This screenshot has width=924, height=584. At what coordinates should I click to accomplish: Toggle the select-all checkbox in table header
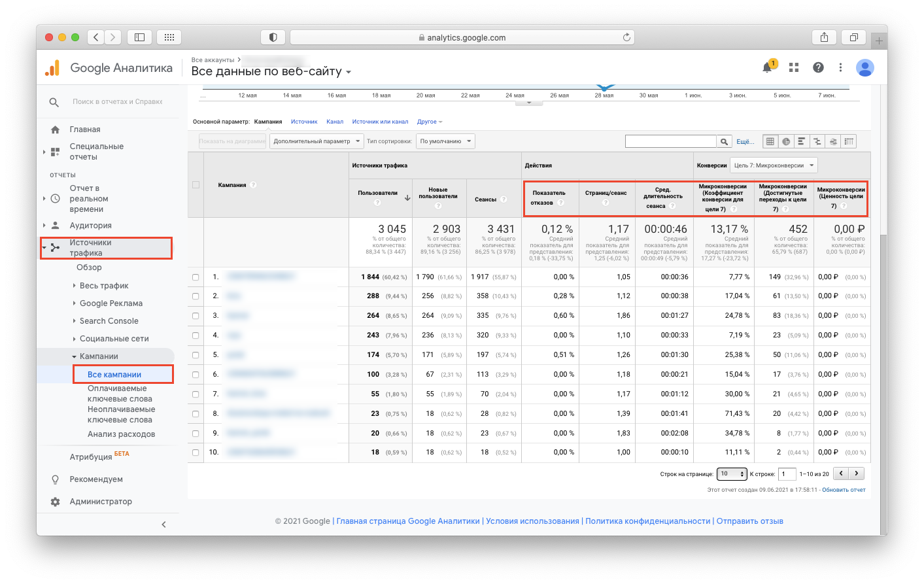[x=196, y=185]
